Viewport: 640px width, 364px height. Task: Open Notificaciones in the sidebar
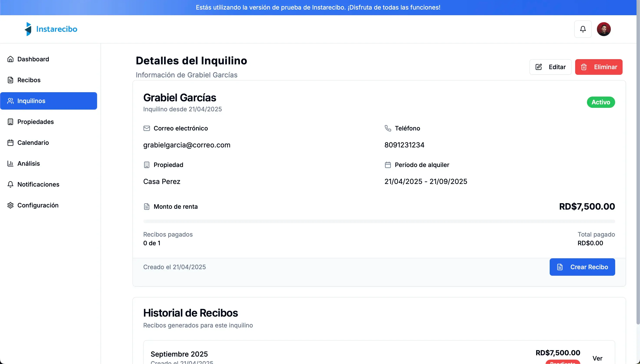[49, 184]
